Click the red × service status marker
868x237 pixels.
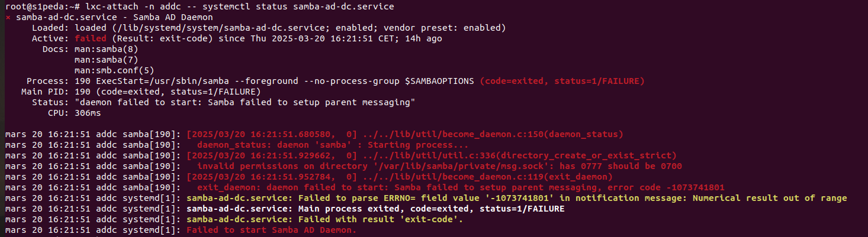tap(8, 17)
